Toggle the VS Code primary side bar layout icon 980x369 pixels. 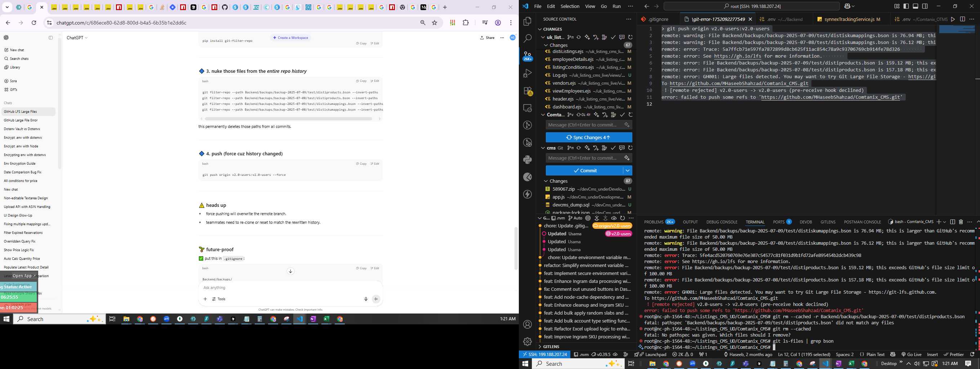pyautogui.click(x=906, y=6)
